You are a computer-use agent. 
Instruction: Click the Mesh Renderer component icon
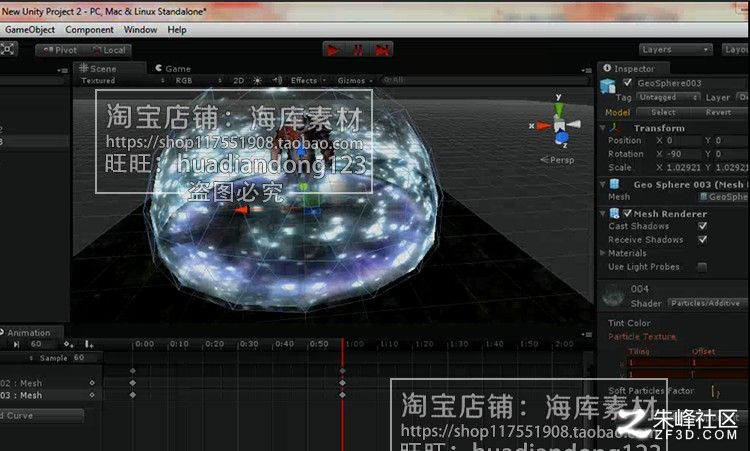click(615, 213)
